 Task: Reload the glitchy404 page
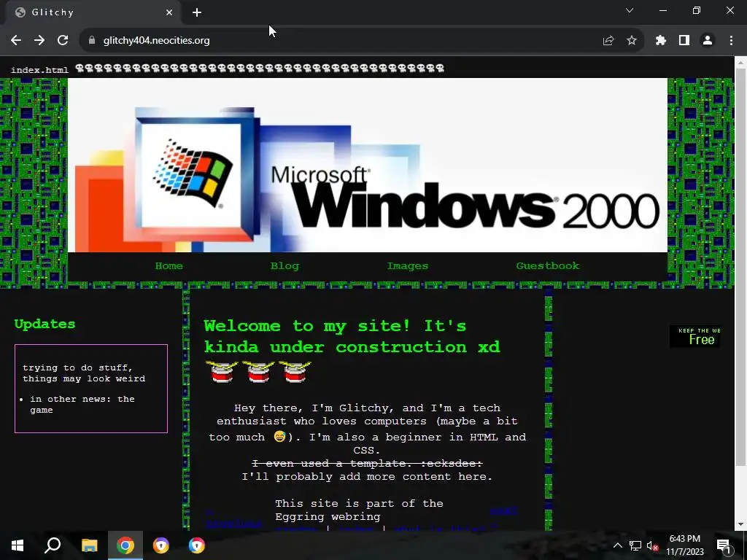pos(63,41)
